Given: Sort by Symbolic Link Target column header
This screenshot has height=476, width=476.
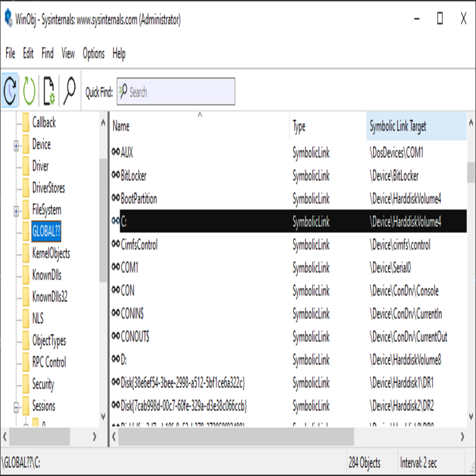Looking at the screenshot, I should [416, 126].
